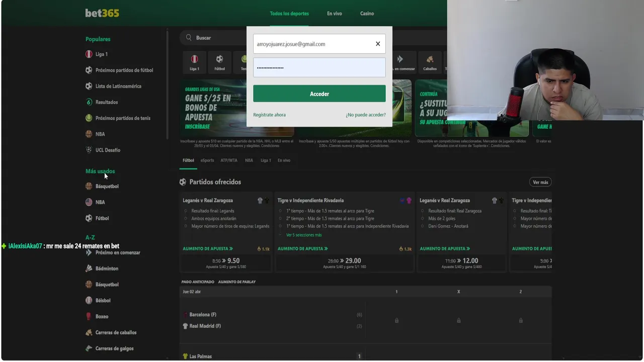Expand Ver 5 selecciones más
Viewport: 644px width, 362px height.
[304, 235]
